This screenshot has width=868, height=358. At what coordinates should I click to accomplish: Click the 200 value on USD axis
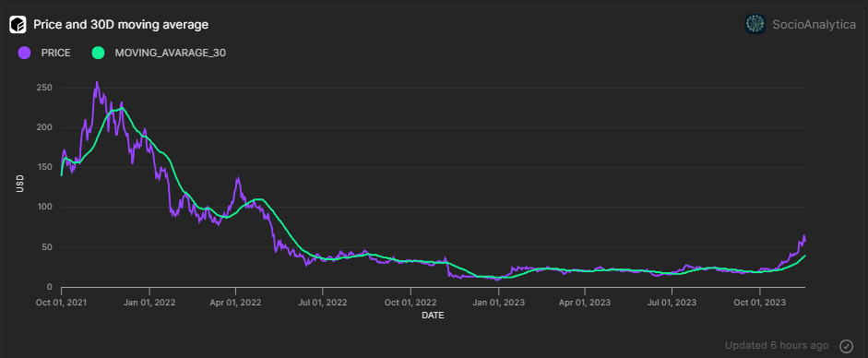(x=45, y=128)
